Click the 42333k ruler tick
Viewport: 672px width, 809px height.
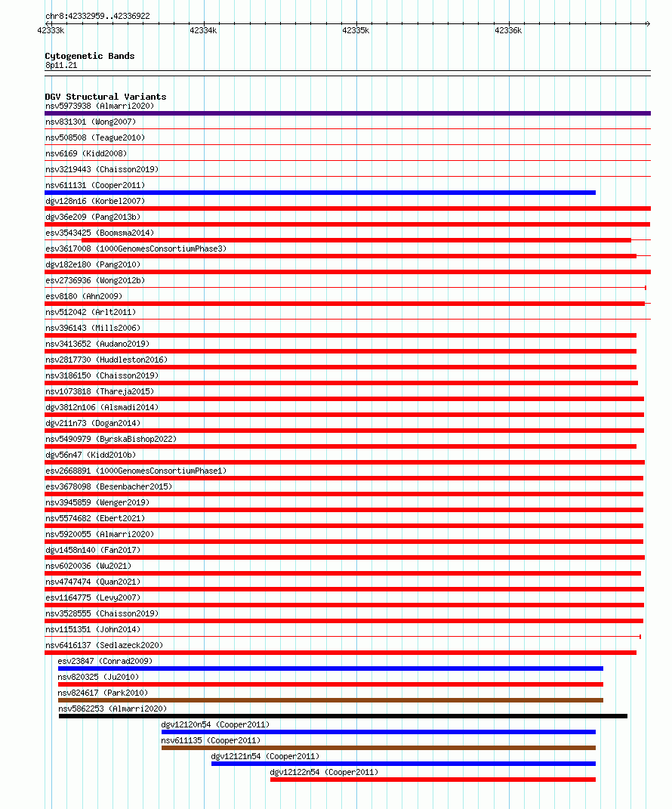click(51, 30)
